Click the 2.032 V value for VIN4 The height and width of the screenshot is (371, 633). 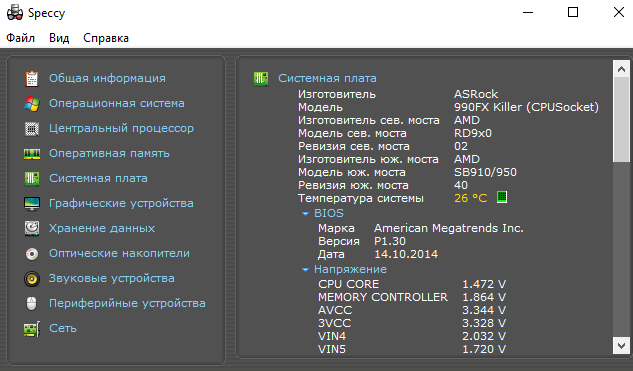(484, 336)
